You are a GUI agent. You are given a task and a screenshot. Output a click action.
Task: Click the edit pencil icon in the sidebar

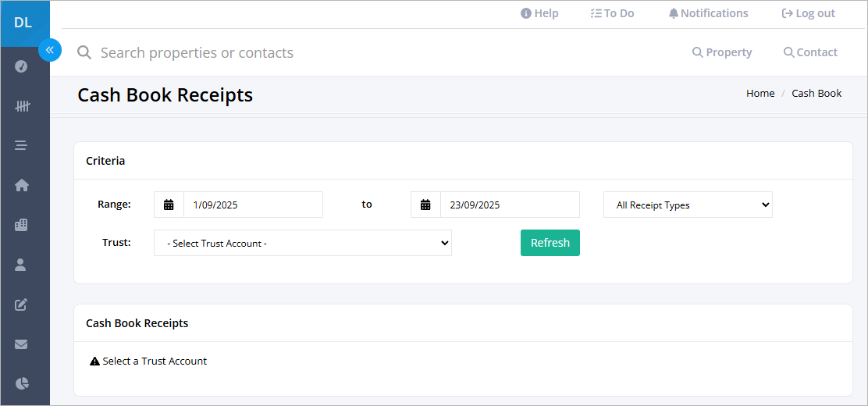click(x=21, y=304)
